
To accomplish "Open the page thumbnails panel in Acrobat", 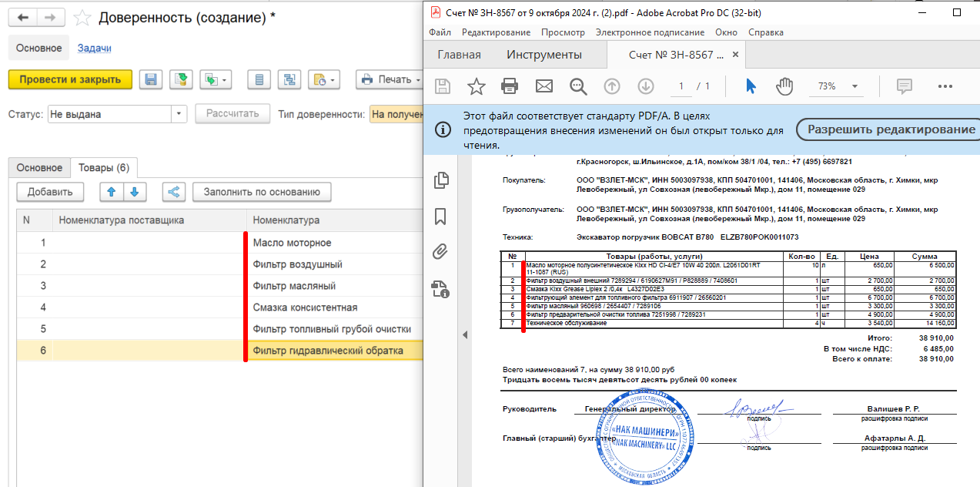I will click(441, 180).
